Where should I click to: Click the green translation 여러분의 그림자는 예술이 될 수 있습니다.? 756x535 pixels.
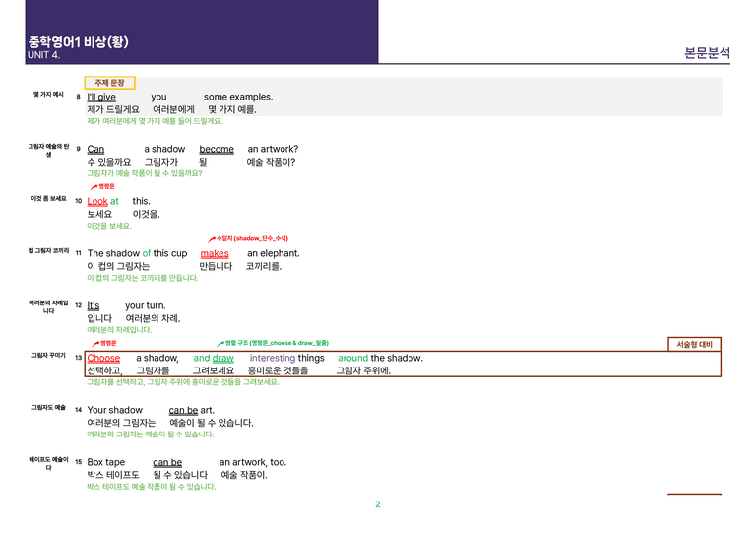coord(150,435)
